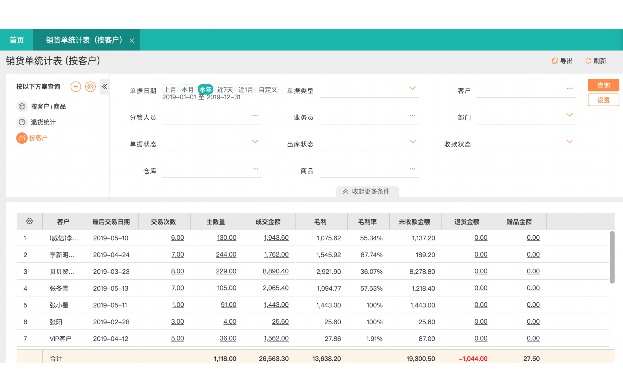Select the 上月 date range option
Viewport: 623px width, 392px height.
(x=170, y=89)
